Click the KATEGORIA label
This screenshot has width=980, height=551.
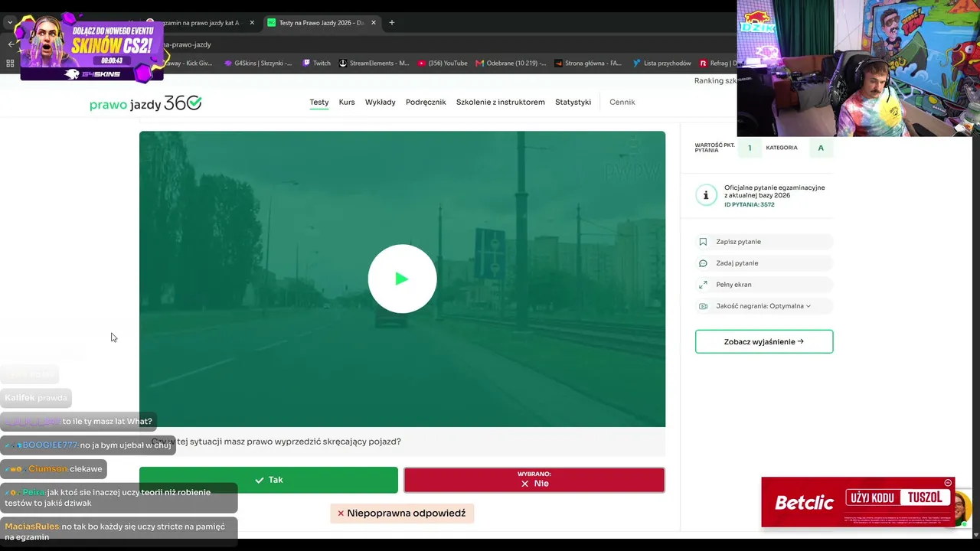tap(782, 148)
